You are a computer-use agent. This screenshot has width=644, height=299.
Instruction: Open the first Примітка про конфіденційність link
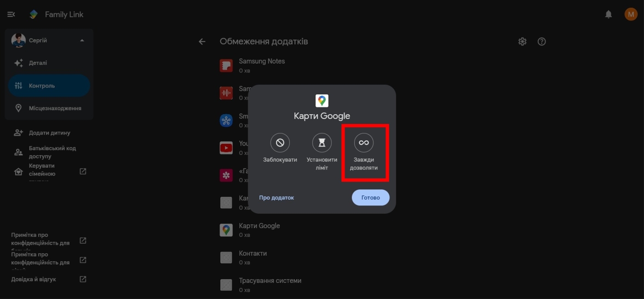point(40,241)
